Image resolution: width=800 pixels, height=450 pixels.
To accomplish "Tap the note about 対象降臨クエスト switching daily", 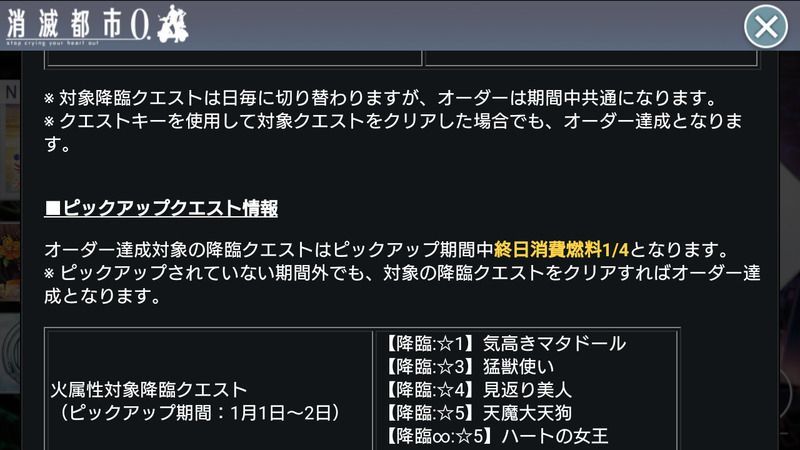I will click(x=381, y=97).
